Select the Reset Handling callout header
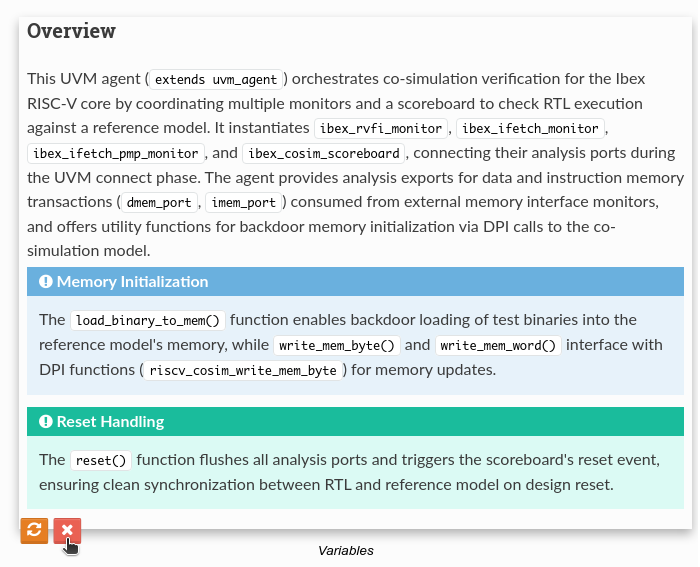 (357, 422)
